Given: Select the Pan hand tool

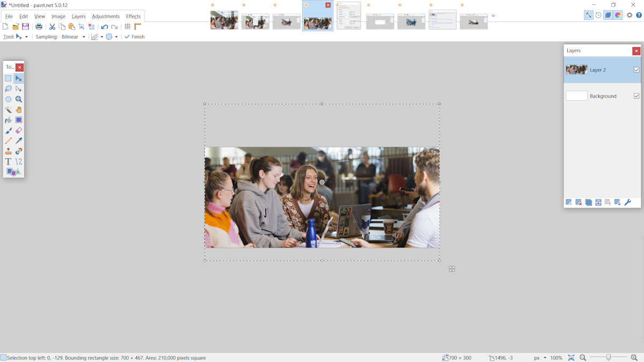Looking at the screenshot, I should click(19, 109).
